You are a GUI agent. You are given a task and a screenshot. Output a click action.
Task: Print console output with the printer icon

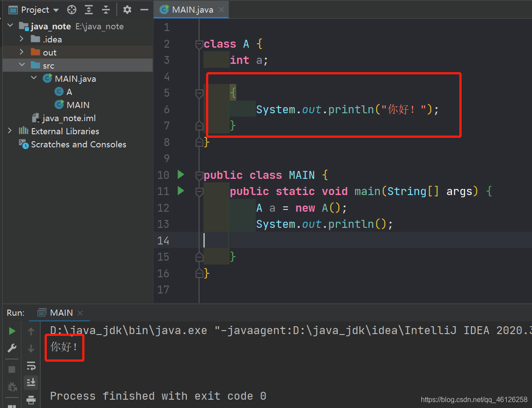[31, 399]
